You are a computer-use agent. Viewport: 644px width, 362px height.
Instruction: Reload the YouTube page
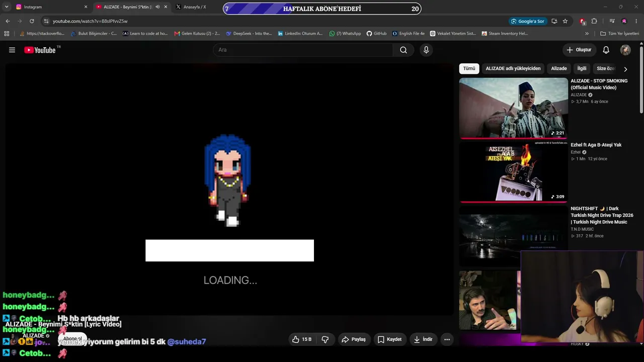pyautogui.click(x=32, y=21)
